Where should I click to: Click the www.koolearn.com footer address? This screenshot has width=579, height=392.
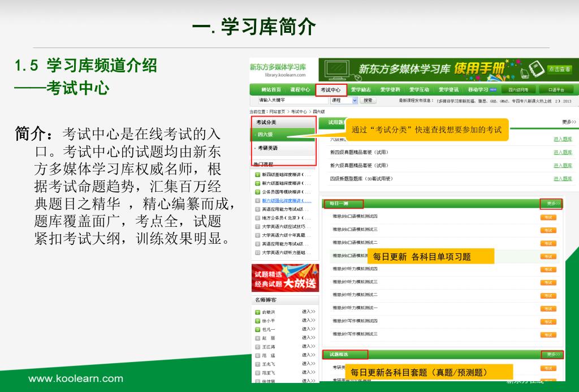point(76,378)
